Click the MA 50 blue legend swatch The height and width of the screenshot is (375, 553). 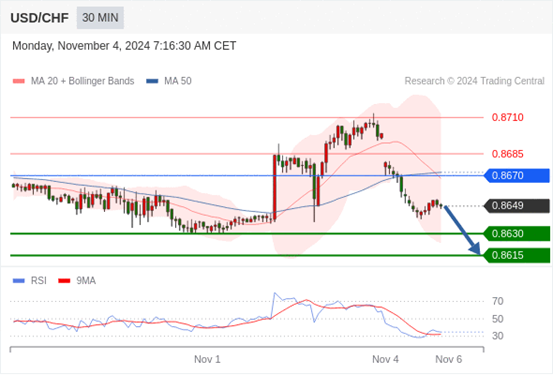[x=152, y=81]
